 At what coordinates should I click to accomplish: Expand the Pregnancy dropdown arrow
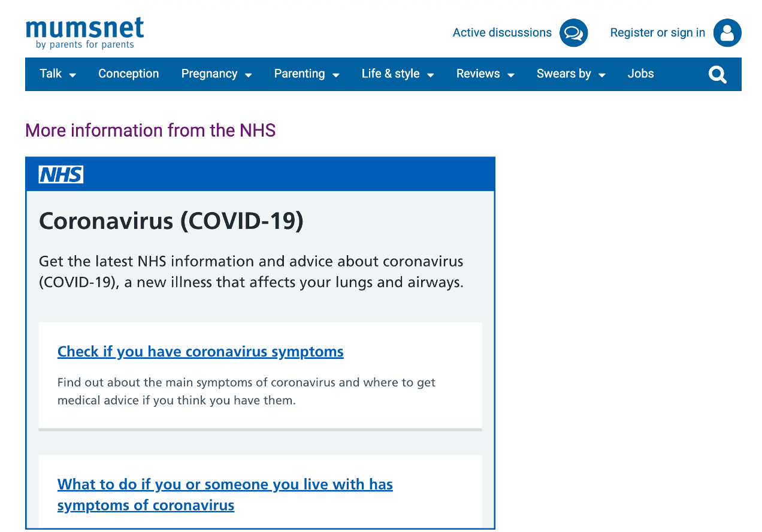pos(248,75)
